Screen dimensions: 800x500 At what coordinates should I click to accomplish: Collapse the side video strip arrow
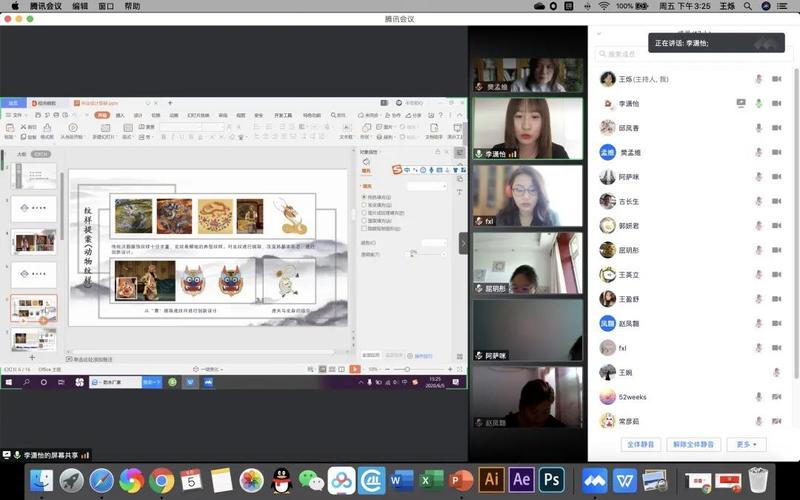[463, 243]
